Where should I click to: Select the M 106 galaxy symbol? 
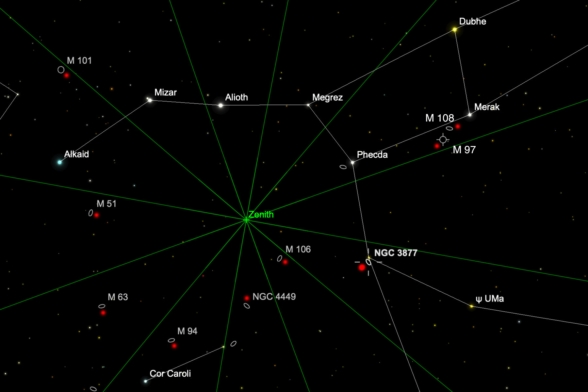pyautogui.click(x=280, y=258)
